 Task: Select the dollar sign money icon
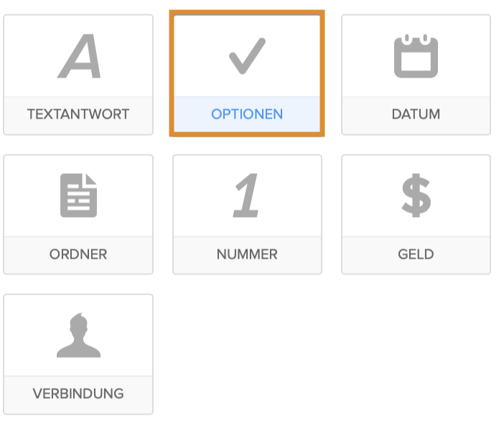(x=416, y=195)
